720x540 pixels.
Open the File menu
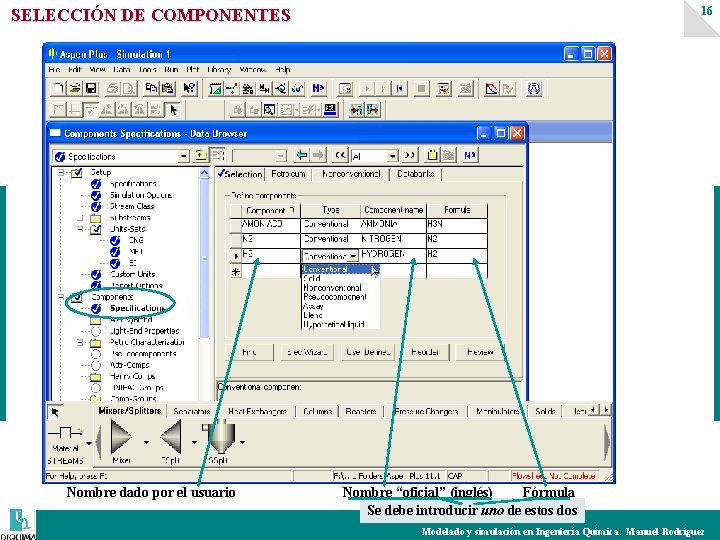(54, 70)
